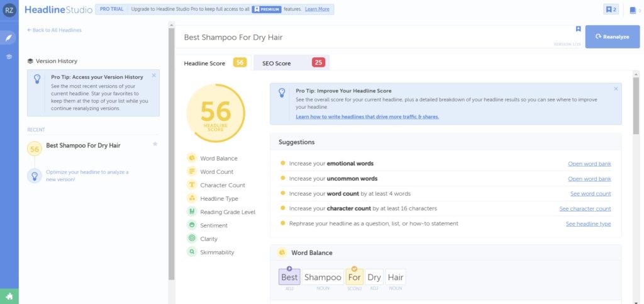Screen dimensions: 644x304
Task: Jump to Reading Grade Level section
Action: tap(227, 212)
